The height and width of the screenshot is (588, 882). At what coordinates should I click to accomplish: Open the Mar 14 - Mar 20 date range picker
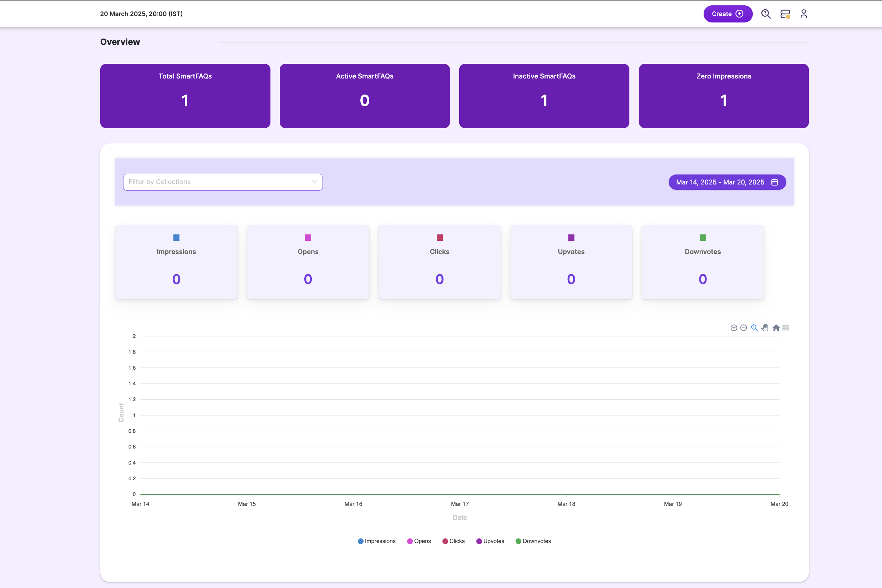click(x=727, y=182)
